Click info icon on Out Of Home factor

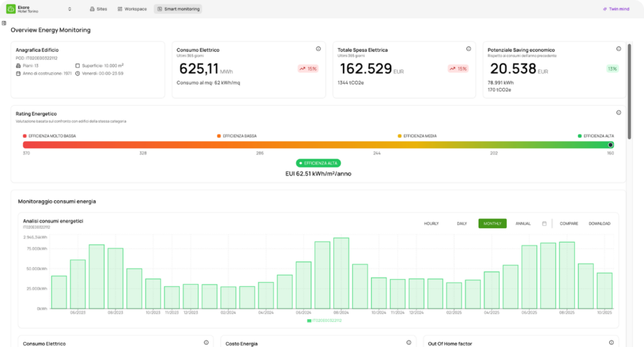coord(611,343)
